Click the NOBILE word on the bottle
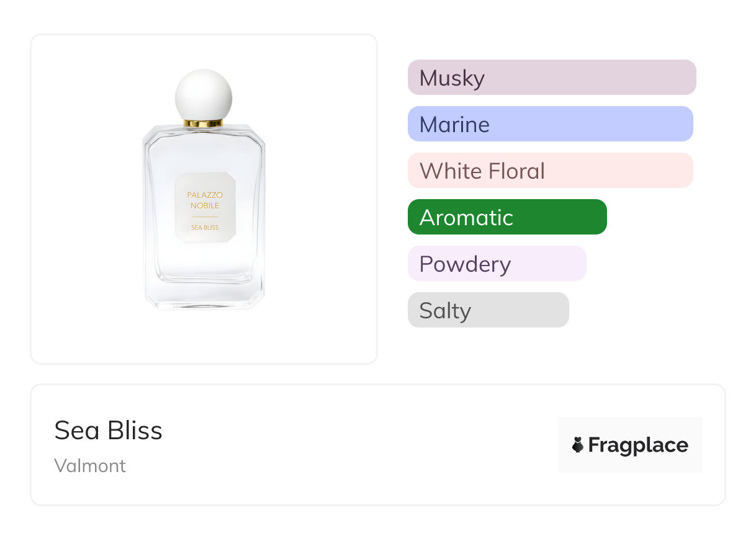This screenshot has width=756, height=536. pos(205,206)
